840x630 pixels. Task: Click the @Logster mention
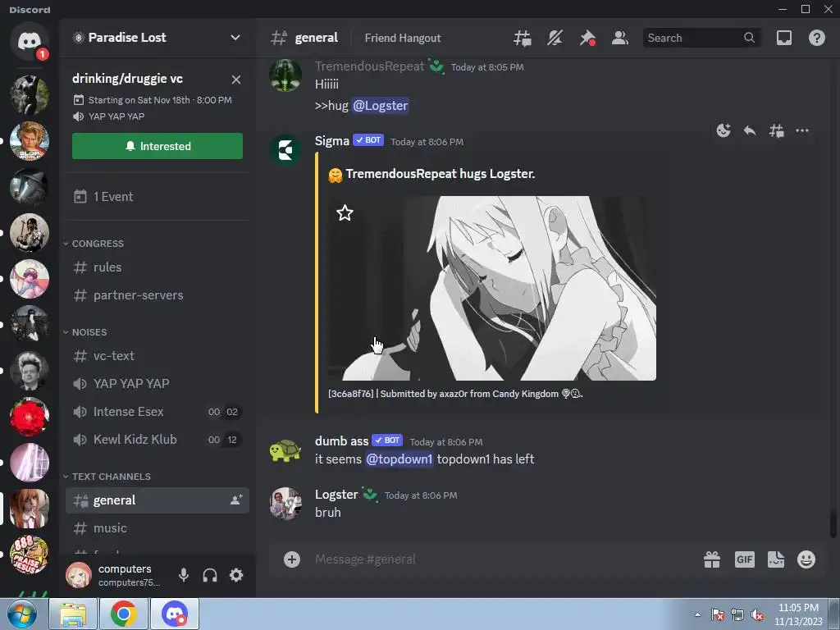tap(381, 106)
